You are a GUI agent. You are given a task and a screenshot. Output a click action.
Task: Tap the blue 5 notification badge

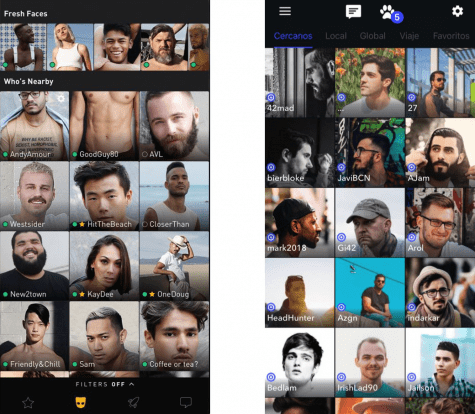click(x=397, y=17)
